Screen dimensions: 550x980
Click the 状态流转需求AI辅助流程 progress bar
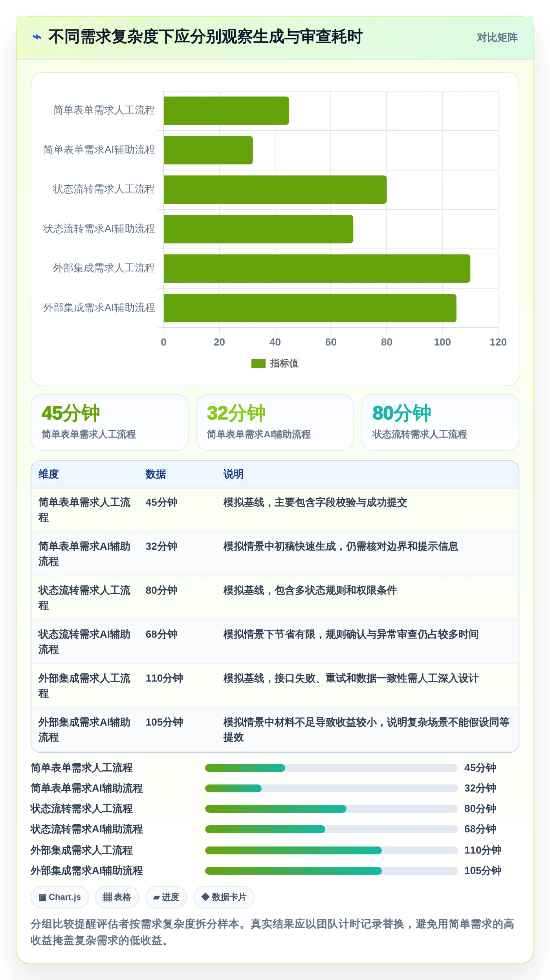coord(331,829)
